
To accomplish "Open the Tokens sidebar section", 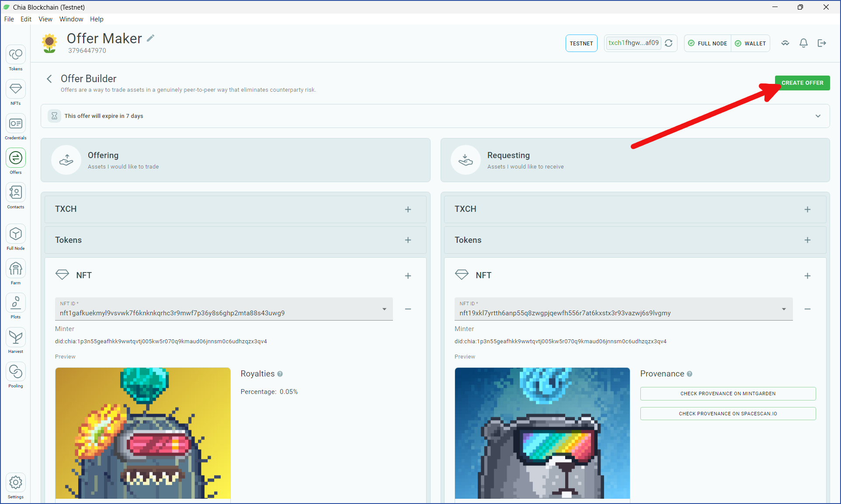I will (16, 58).
